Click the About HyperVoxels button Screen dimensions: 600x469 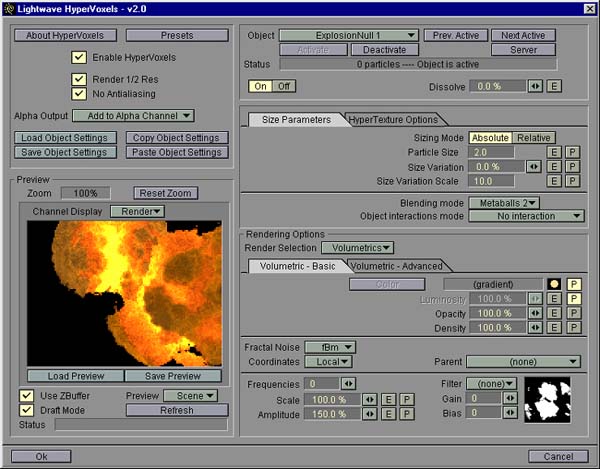pyautogui.click(x=65, y=36)
